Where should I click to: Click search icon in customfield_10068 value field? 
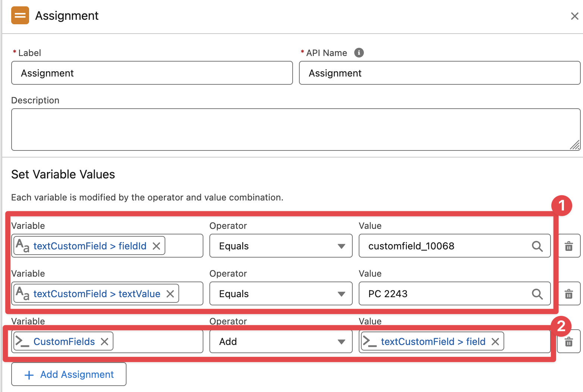537,246
